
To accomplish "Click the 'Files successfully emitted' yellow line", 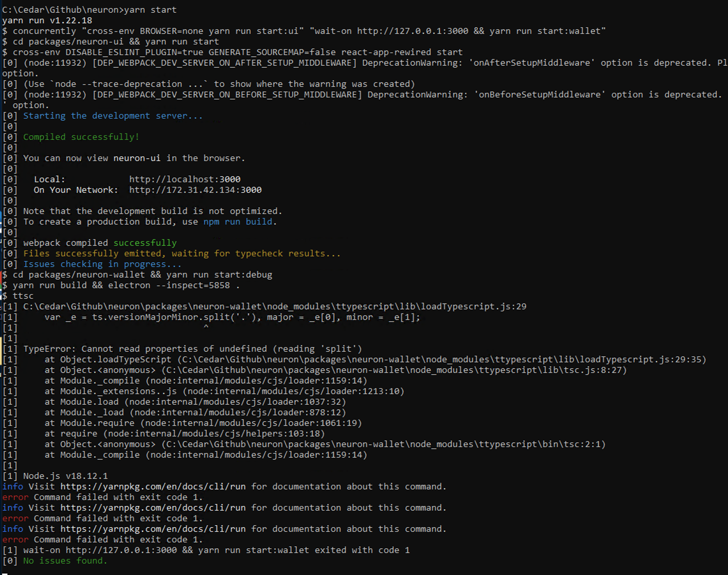I will [182, 253].
